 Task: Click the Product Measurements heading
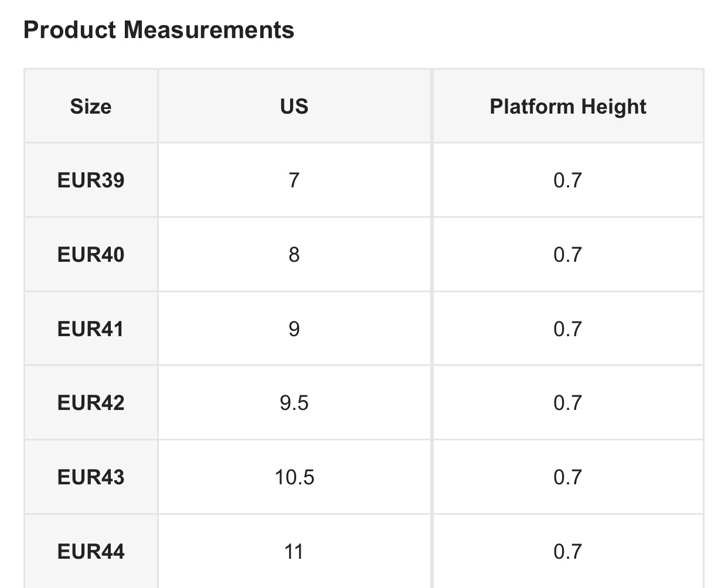tap(159, 30)
